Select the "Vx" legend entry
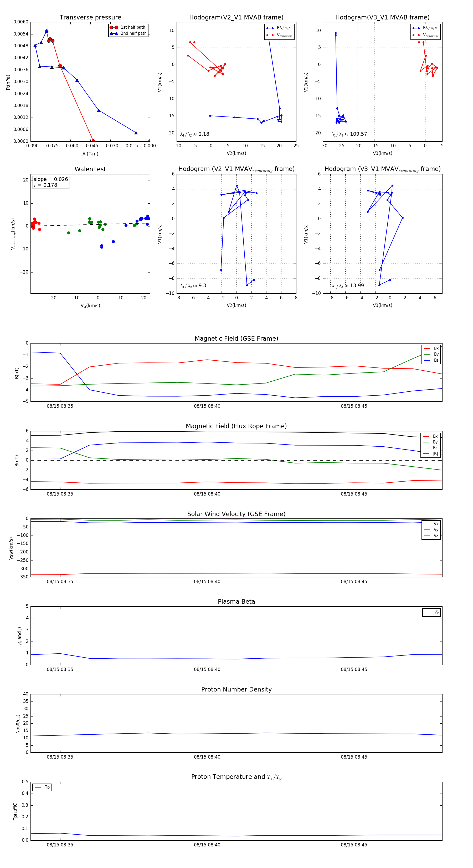The width and height of the screenshot is (473, 868). (431, 524)
